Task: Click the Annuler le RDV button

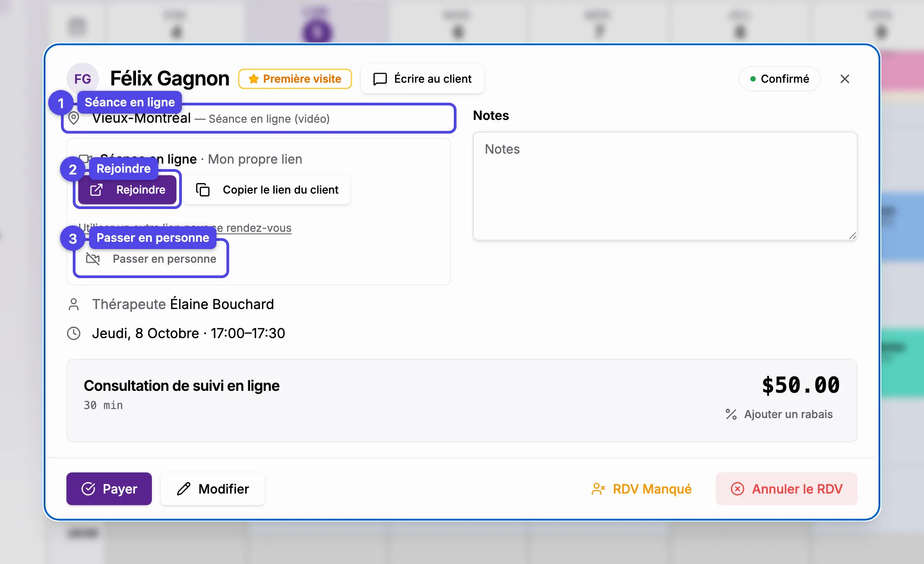Action: [787, 489]
